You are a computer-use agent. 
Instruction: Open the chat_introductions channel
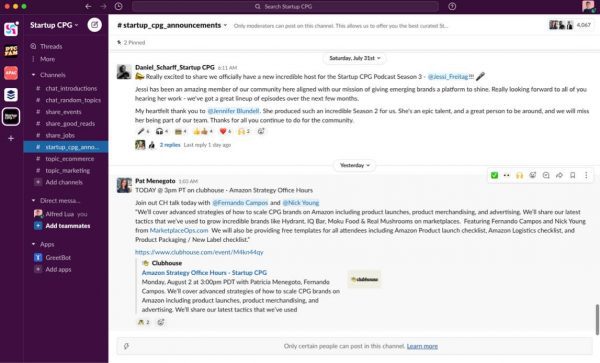(71, 88)
